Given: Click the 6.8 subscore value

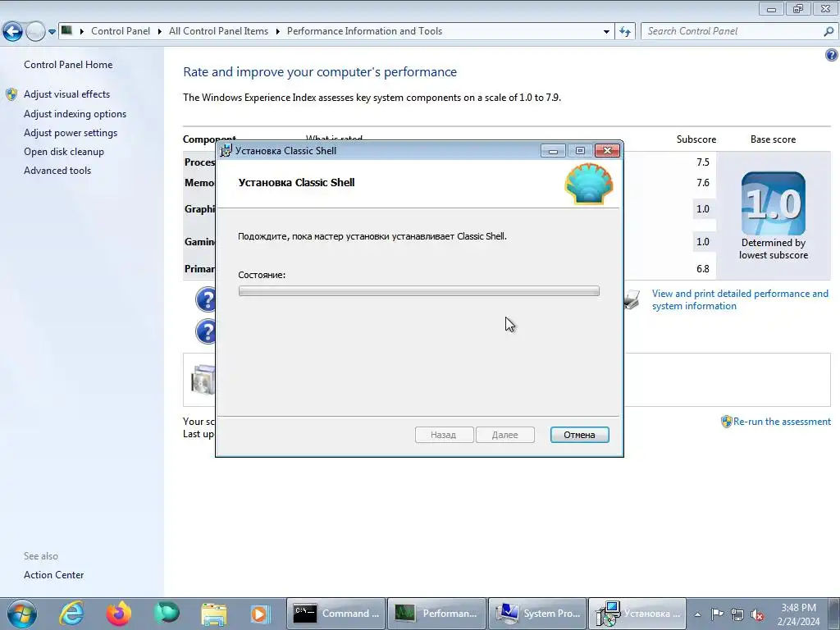Looking at the screenshot, I should click(x=703, y=268).
